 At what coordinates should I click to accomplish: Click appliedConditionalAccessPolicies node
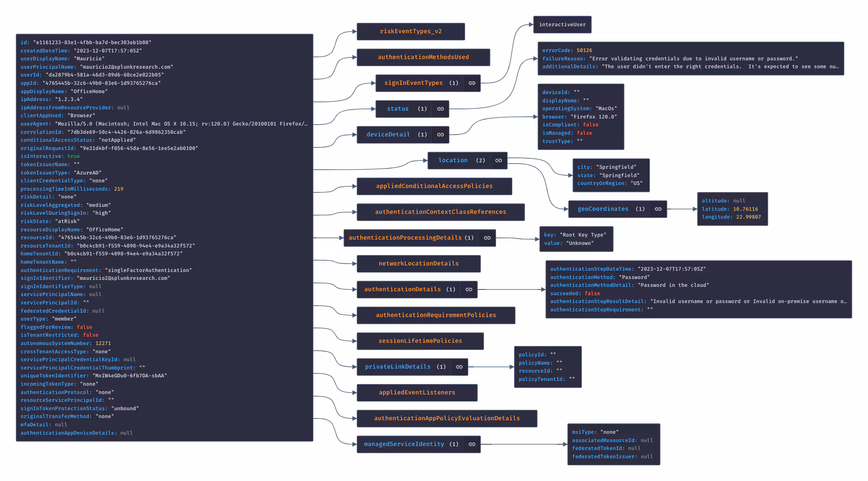tap(434, 186)
